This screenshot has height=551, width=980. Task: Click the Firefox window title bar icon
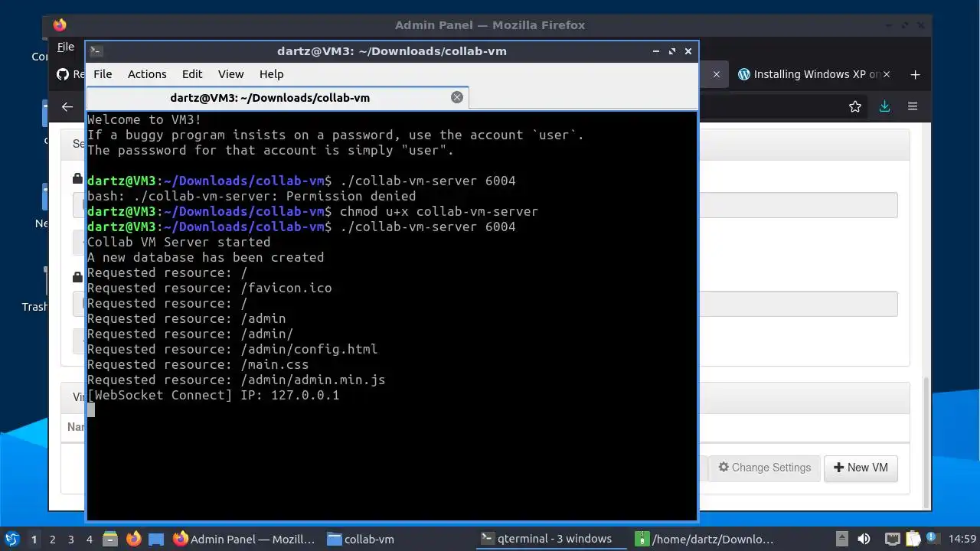[60, 24]
